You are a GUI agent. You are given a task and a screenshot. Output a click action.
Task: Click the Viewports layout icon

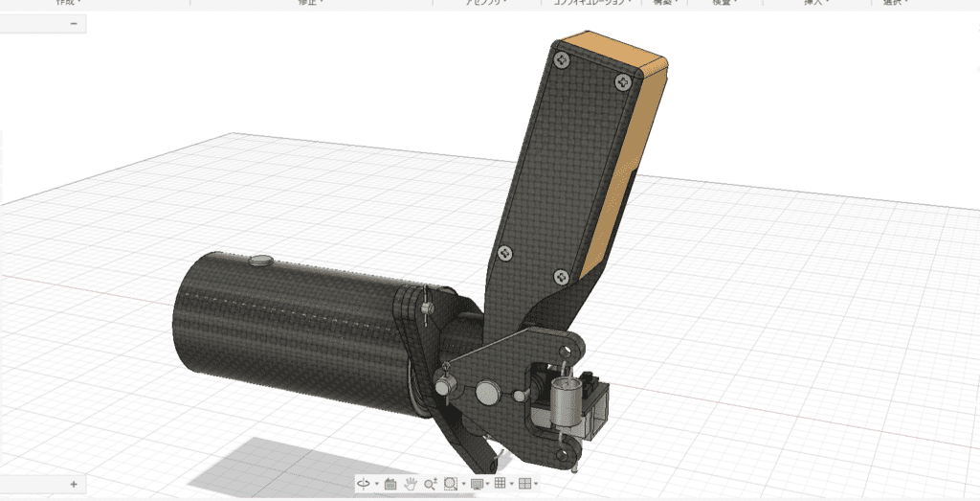(524, 484)
